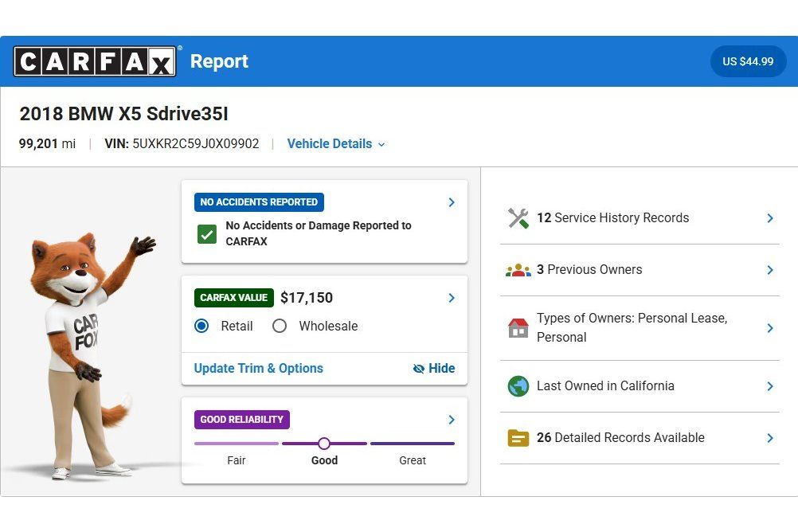Click the CARFAX fox mascot image

tap(87, 356)
